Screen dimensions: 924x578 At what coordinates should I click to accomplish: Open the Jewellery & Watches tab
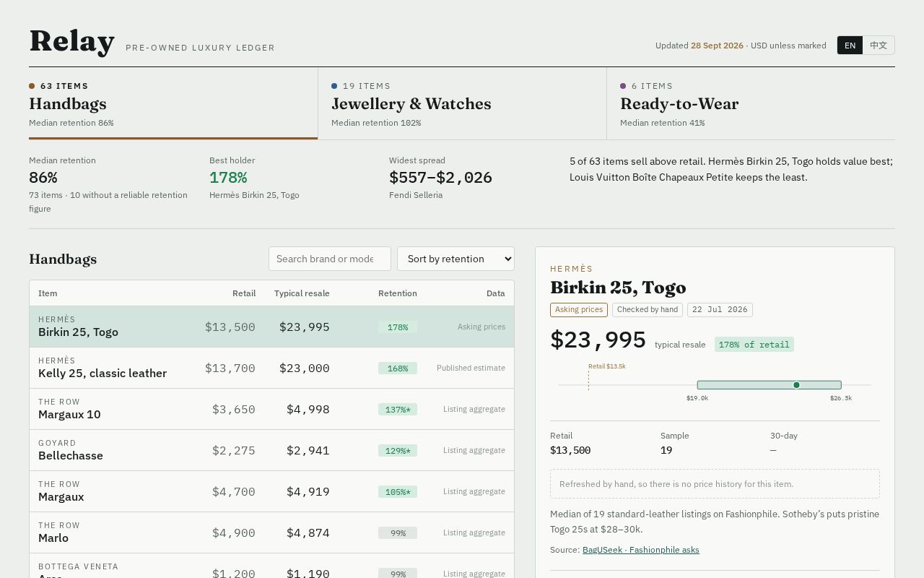(462, 103)
